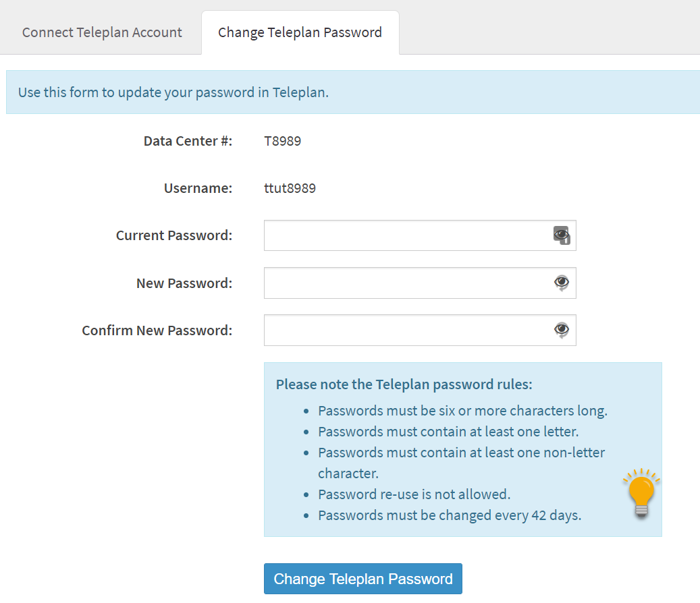This screenshot has height=603, width=700.
Task: Toggle visibility of Confirm New Password
Action: coord(562,330)
